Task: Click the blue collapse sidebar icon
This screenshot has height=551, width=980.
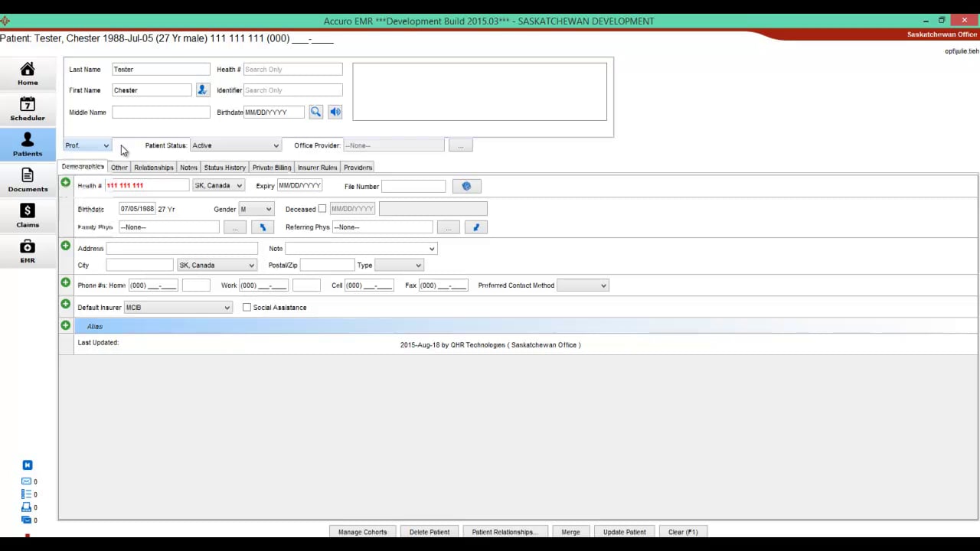Action: [x=28, y=465]
